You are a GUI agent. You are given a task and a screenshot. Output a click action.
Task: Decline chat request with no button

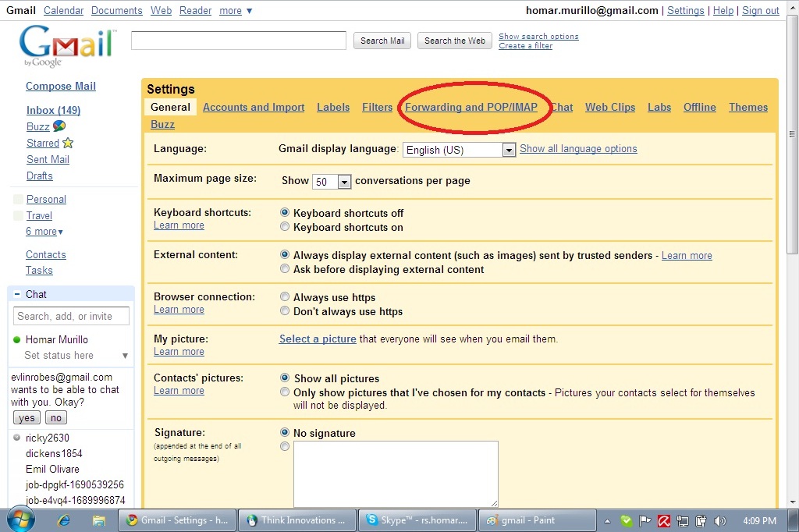click(56, 418)
